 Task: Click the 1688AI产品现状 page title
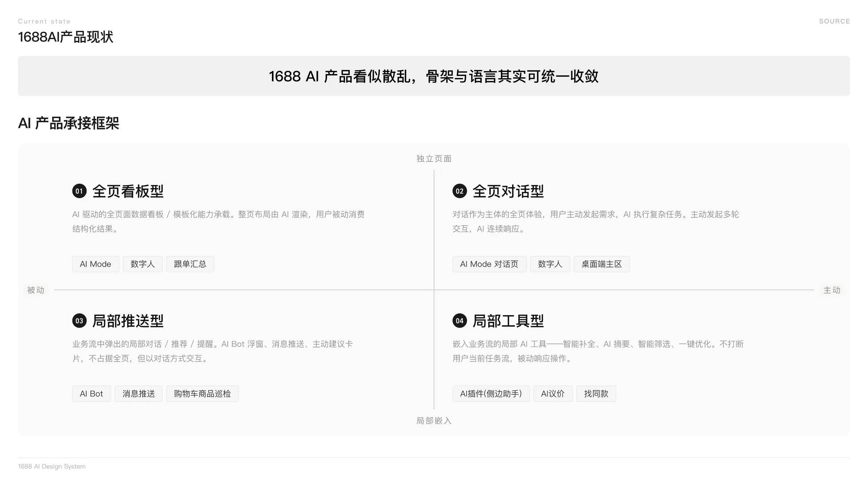click(66, 37)
